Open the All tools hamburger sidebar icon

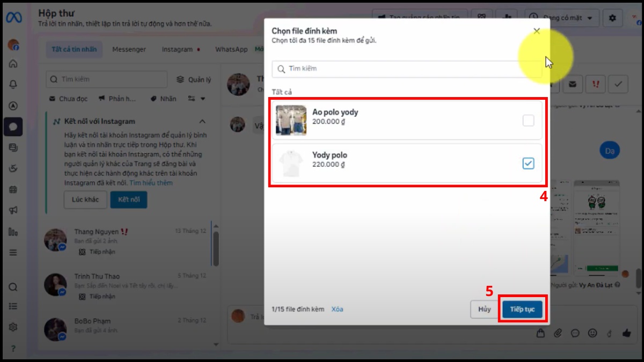[13, 253]
